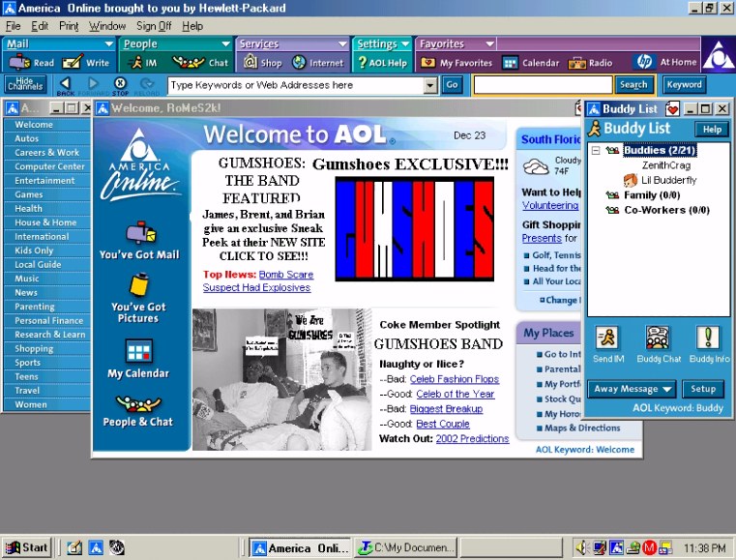
Task: Open Buddy Info exclamation icon
Action: point(707,337)
